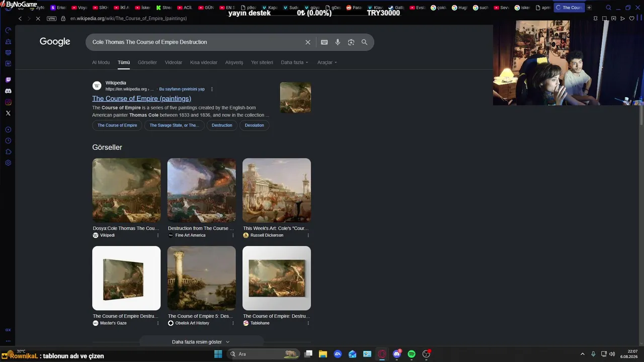Open the tab search magnifier in the title bar
The height and width of the screenshot is (362, 644).
[609, 8]
